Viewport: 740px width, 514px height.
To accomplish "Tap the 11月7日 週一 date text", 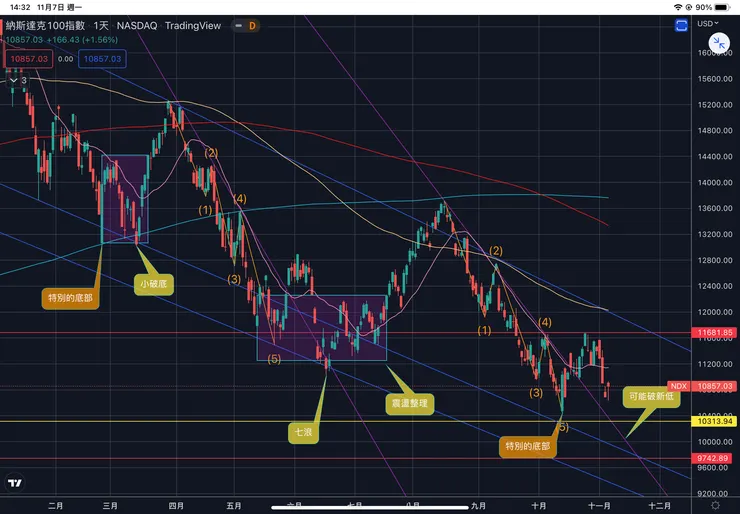I will coord(59,7).
